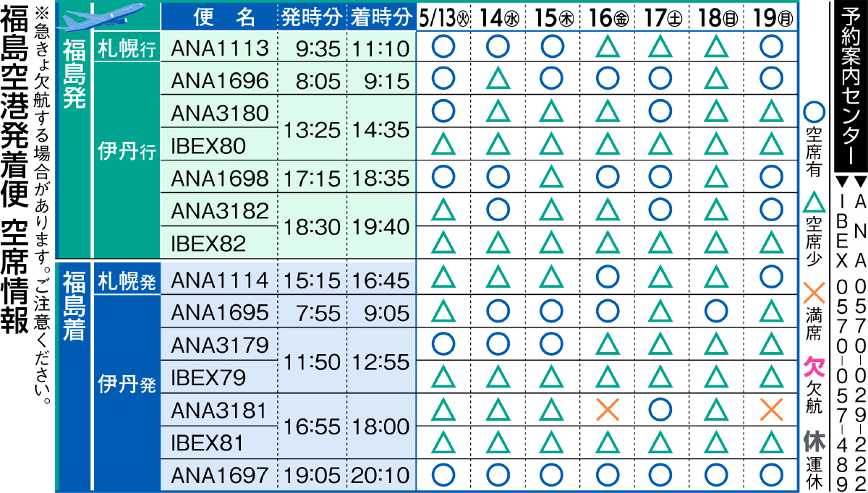Click departure time 9:35

(x=318, y=48)
